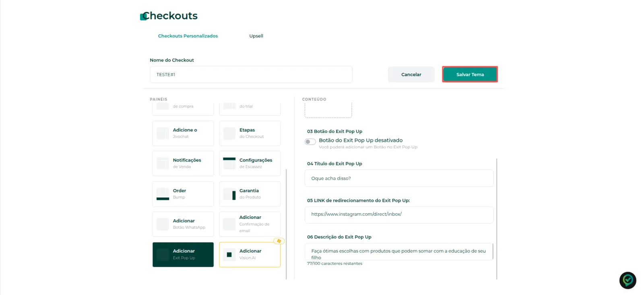Click the Painéis list scrollbar
Image resolution: width=644 pixels, height=295 pixels.
[x=286, y=224]
